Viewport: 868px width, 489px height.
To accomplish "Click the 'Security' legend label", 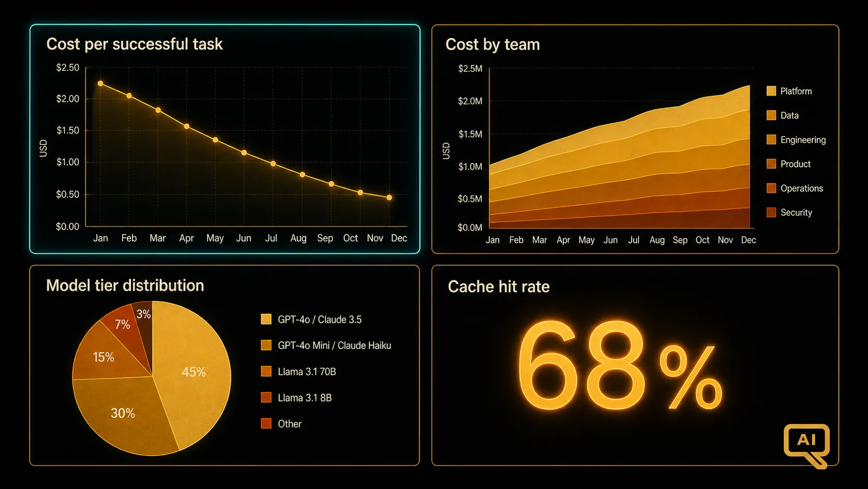I will click(796, 213).
